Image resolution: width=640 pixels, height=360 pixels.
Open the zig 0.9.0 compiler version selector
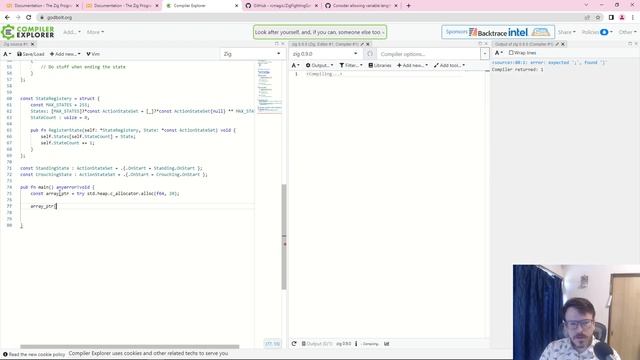(x=325, y=54)
